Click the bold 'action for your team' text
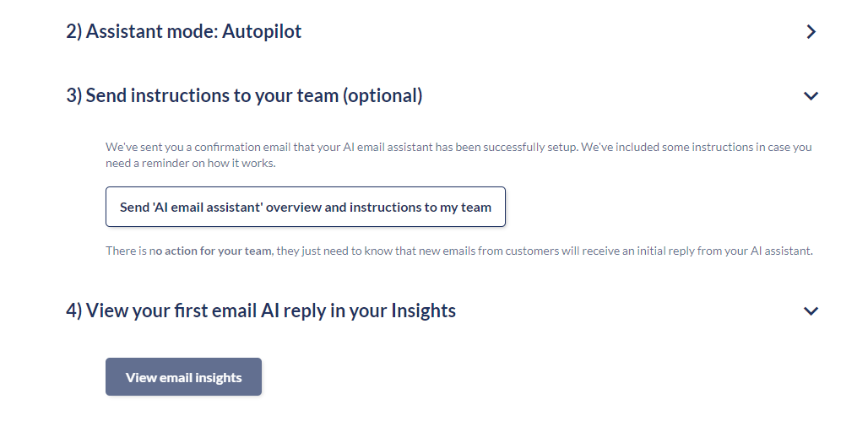 [x=218, y=251]
